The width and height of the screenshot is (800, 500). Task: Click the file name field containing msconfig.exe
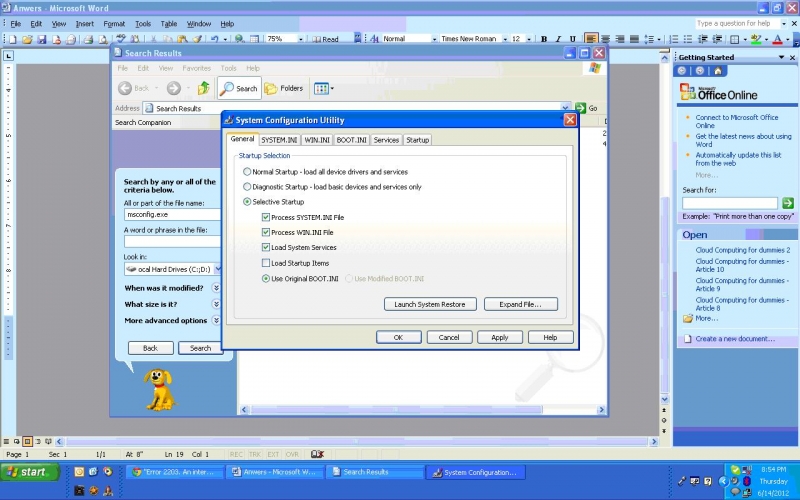click(171, 214)
